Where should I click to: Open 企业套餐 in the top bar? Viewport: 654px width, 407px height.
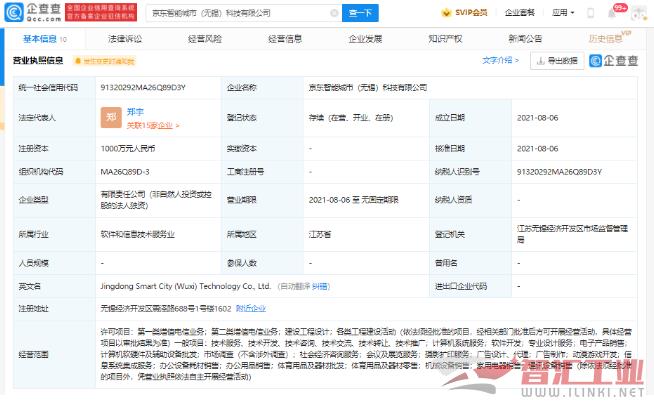click(519, 13)
